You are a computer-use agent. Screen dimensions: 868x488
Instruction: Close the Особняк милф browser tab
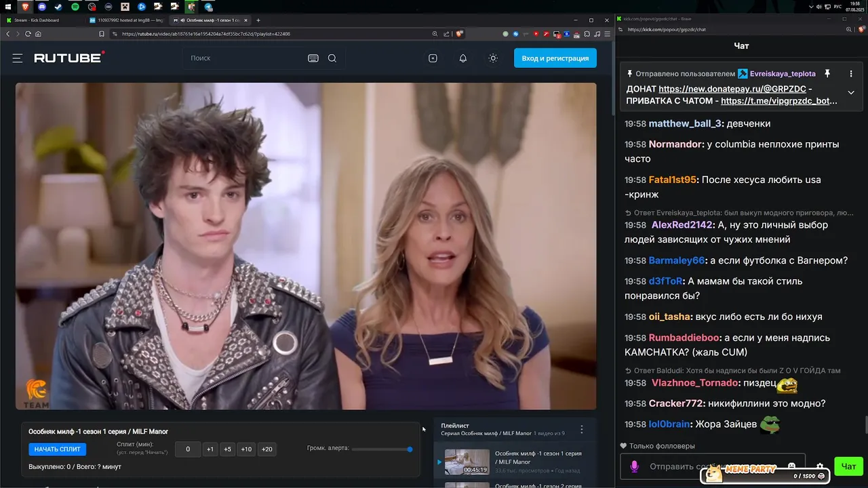(247, 20)
